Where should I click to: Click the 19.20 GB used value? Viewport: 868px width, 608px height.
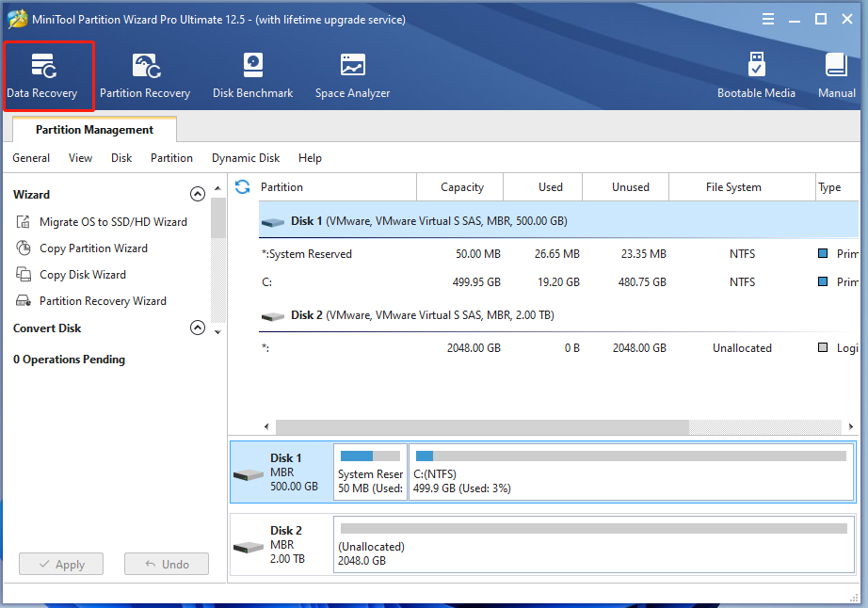pyautogui.click(x=558, y=282)
